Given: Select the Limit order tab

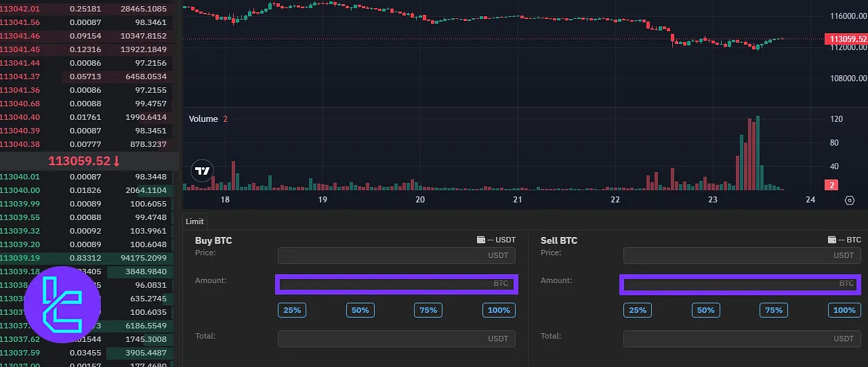Looking at the screenshot, I should pos(194,221).
